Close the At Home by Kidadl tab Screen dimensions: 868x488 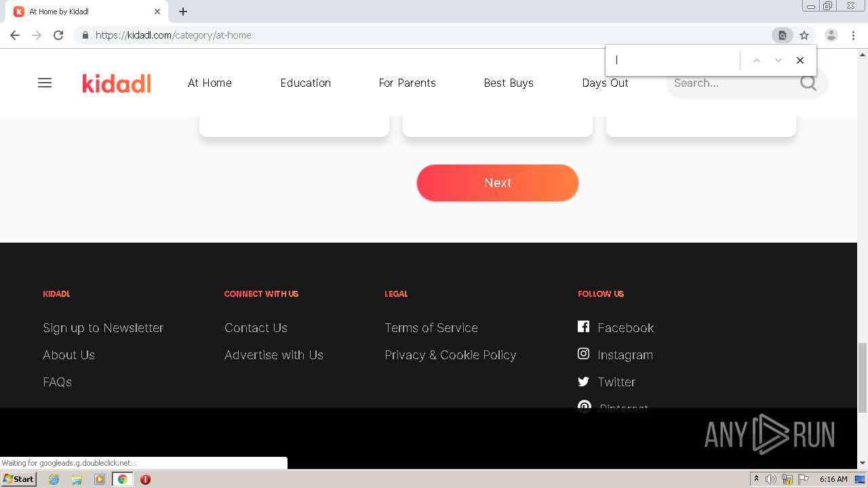[x=157, y=12]
